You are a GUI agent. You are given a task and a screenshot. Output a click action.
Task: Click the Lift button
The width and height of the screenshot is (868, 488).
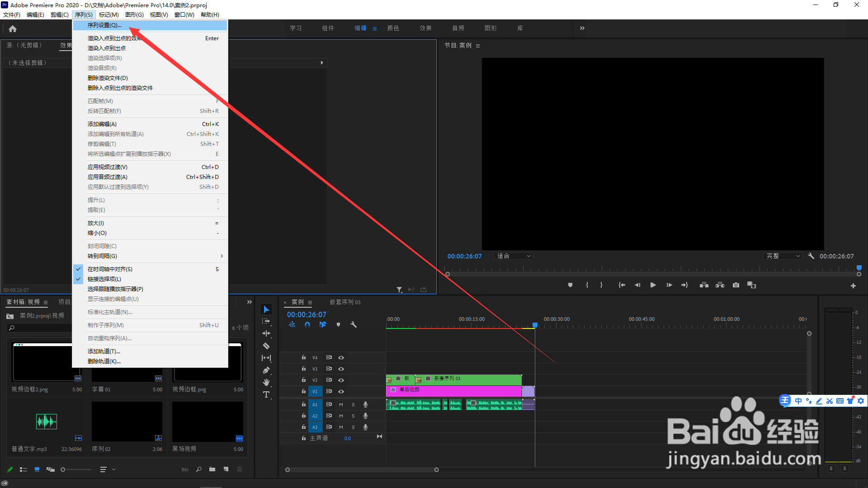[704, 285]
